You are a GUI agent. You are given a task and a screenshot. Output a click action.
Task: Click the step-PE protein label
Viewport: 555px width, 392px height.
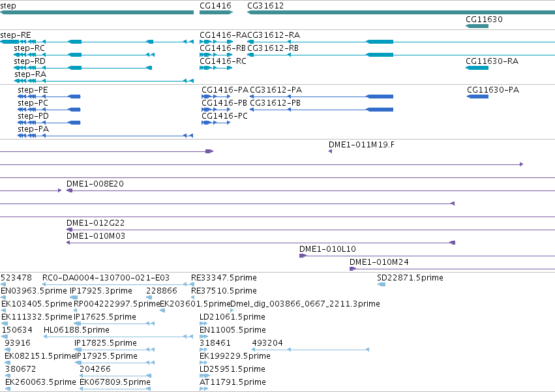coord(33,90)
